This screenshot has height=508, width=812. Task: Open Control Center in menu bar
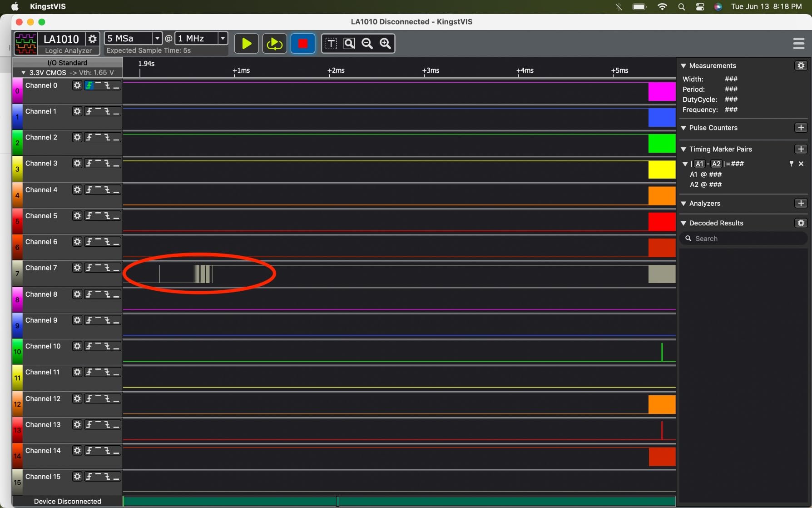(700, 6)
